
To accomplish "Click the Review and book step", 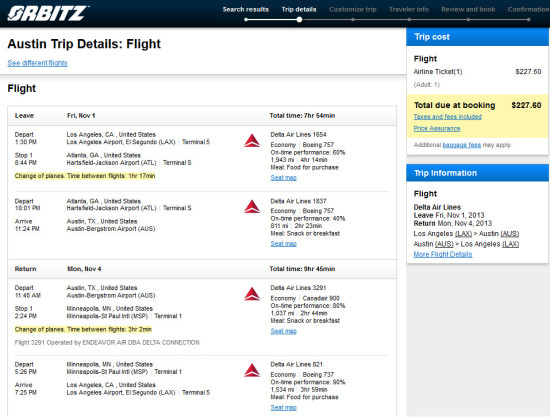I will coord(468,9).
